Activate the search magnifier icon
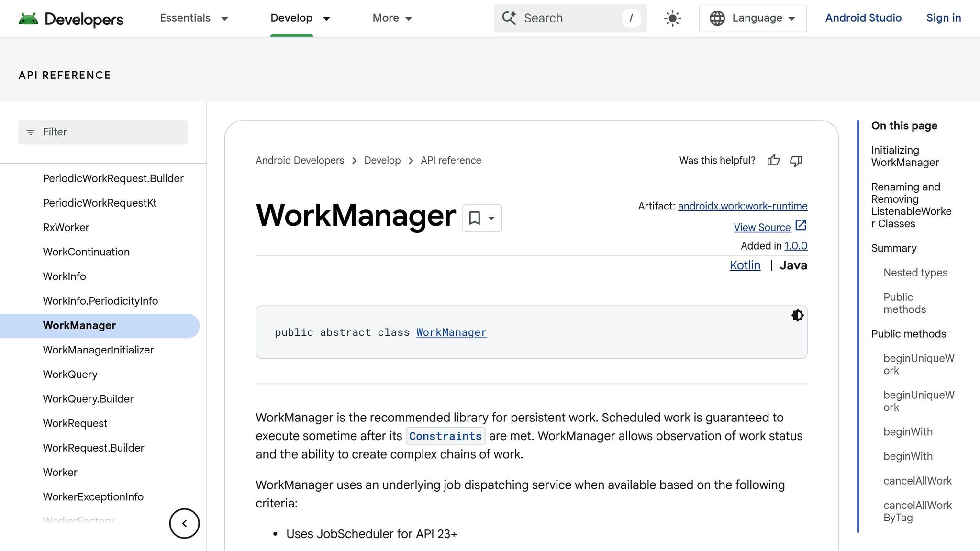The height and width of the screenshot is (551, 980). pyautogui.click(x=510, y=18)
